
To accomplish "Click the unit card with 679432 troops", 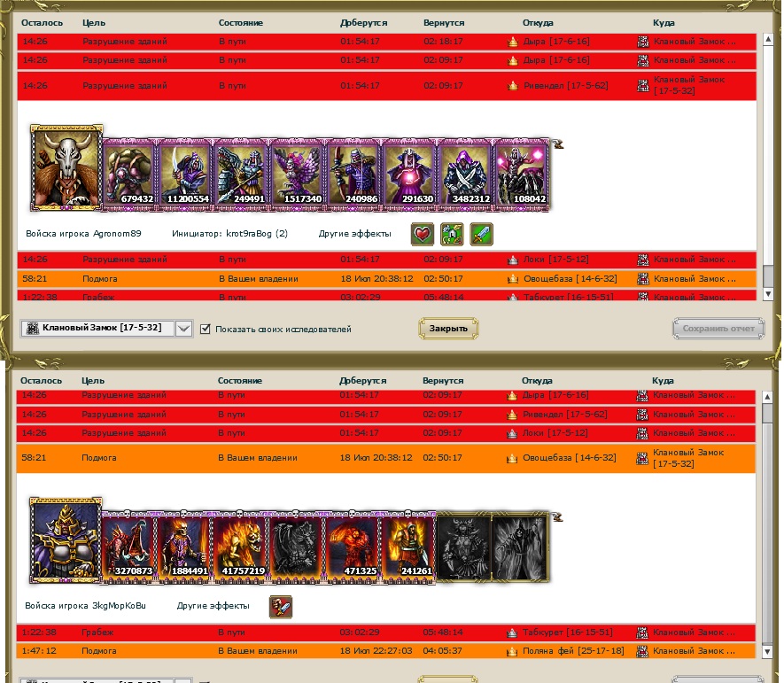I will [x=130, y=175].
